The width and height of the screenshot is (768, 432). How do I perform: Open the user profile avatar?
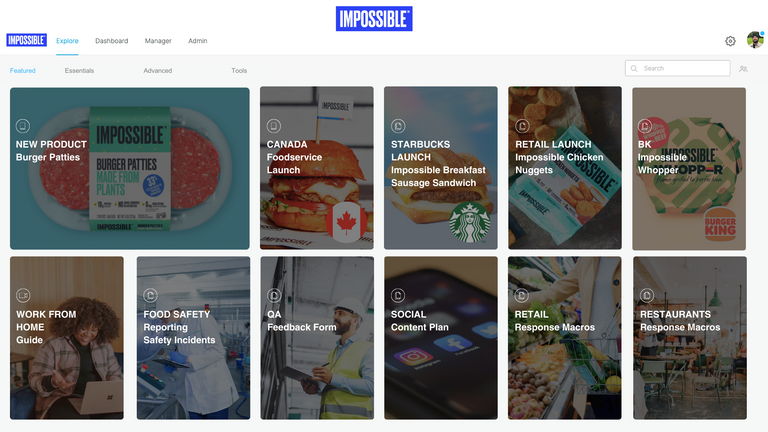[755, 40]
